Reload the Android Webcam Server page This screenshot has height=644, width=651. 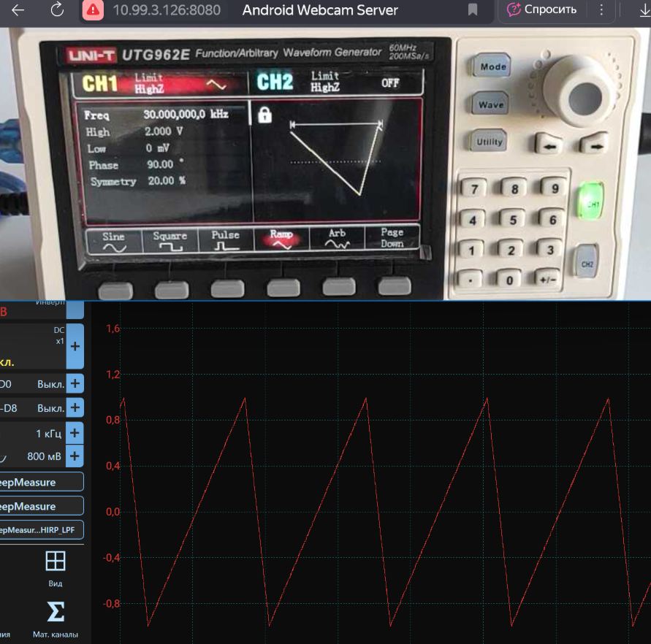(57, 10)
